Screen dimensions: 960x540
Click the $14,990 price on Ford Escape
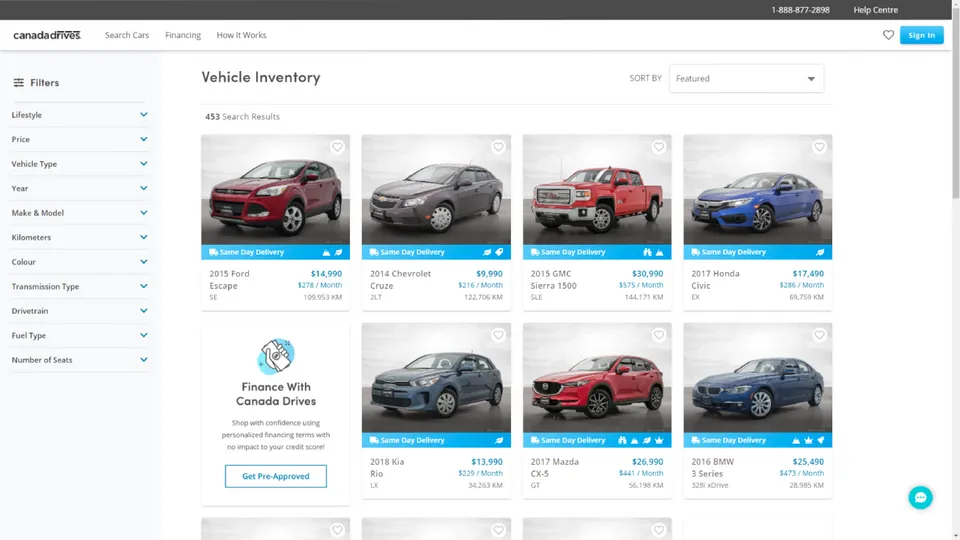326,274
